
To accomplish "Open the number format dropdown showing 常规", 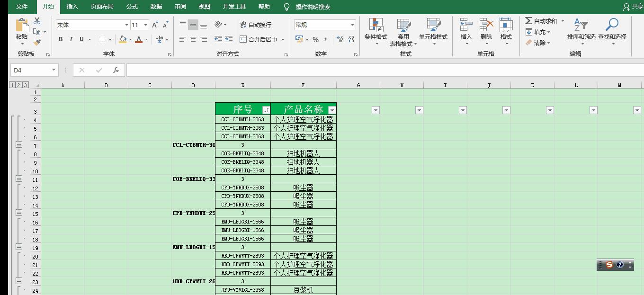I will click(x=352, y=25).
